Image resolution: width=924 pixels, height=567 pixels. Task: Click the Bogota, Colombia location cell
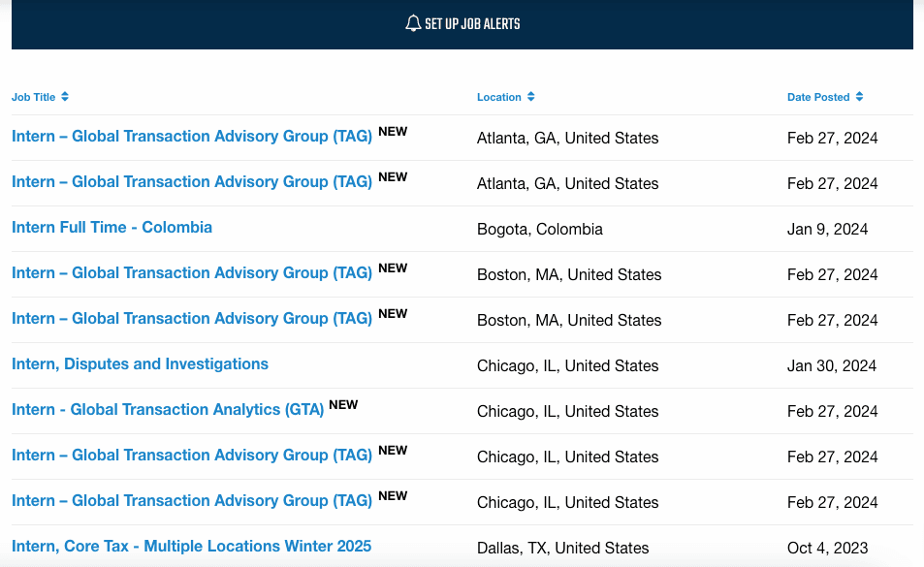pos(540,230)
